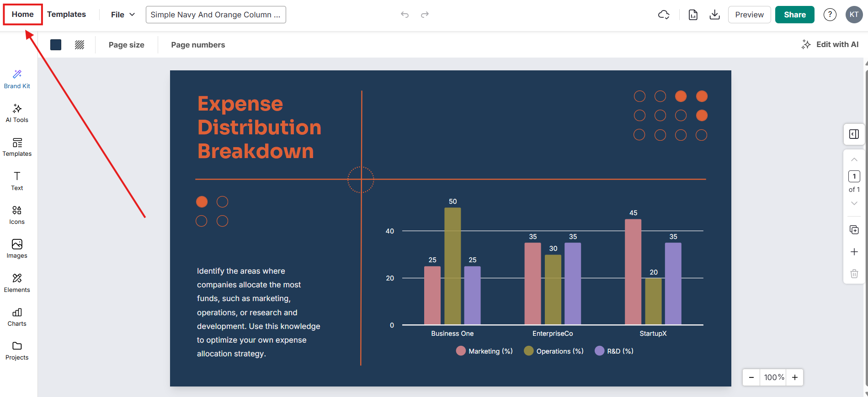The image size is (868, 397).
Task: Click the green Share button
Action: (x=794, y=15)
